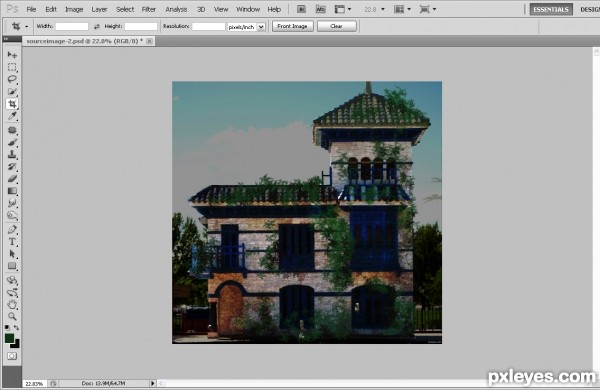Select the Eraser tool
This screenshot has height=390, width=600.
click(12, 179)
